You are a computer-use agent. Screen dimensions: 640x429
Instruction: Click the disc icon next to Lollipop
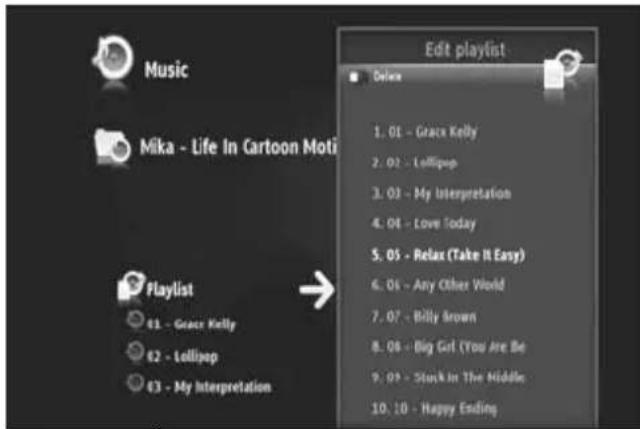click(x=135, y=351)
